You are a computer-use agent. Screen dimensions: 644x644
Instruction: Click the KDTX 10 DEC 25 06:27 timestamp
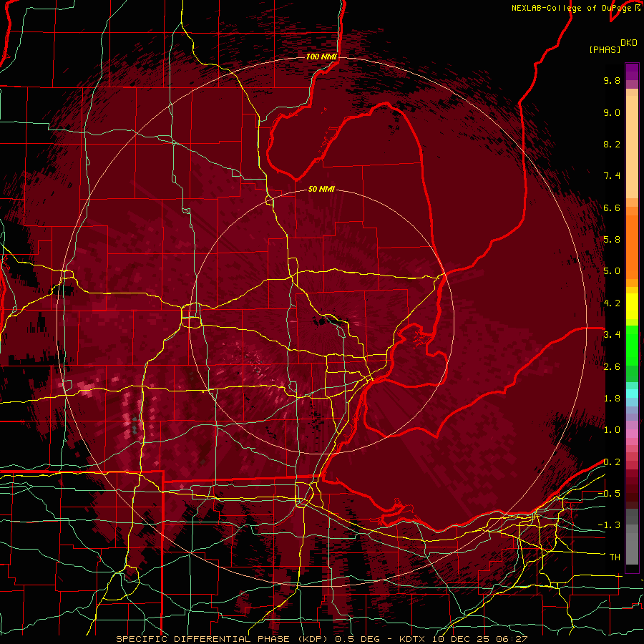[463, 639]
